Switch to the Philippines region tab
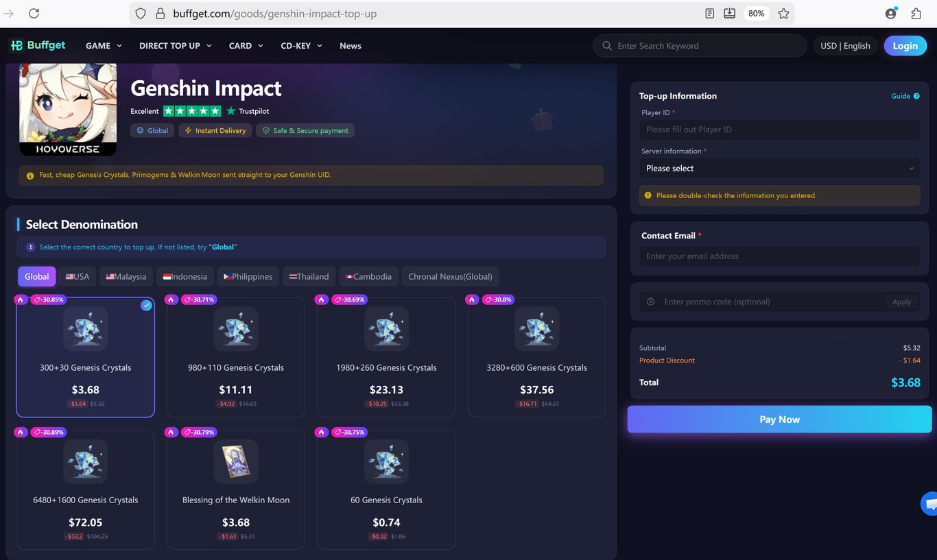Viewport: 937px width, 560px height. 248,277
